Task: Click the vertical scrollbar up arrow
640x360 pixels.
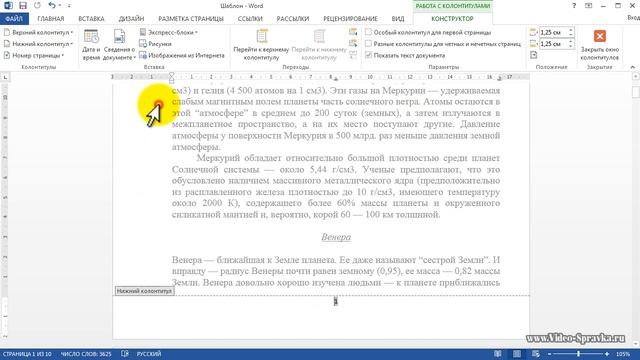Action: tap(636, 77)
